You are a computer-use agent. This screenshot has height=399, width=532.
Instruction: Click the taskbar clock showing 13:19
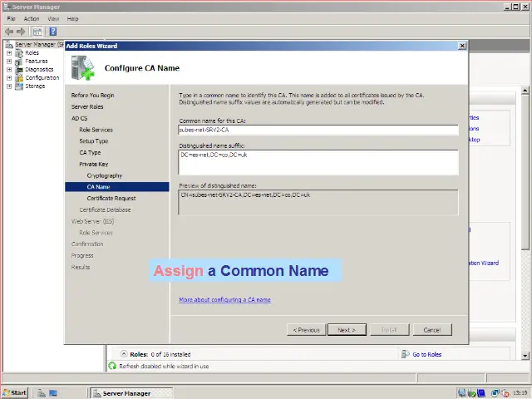pos(520,393)
